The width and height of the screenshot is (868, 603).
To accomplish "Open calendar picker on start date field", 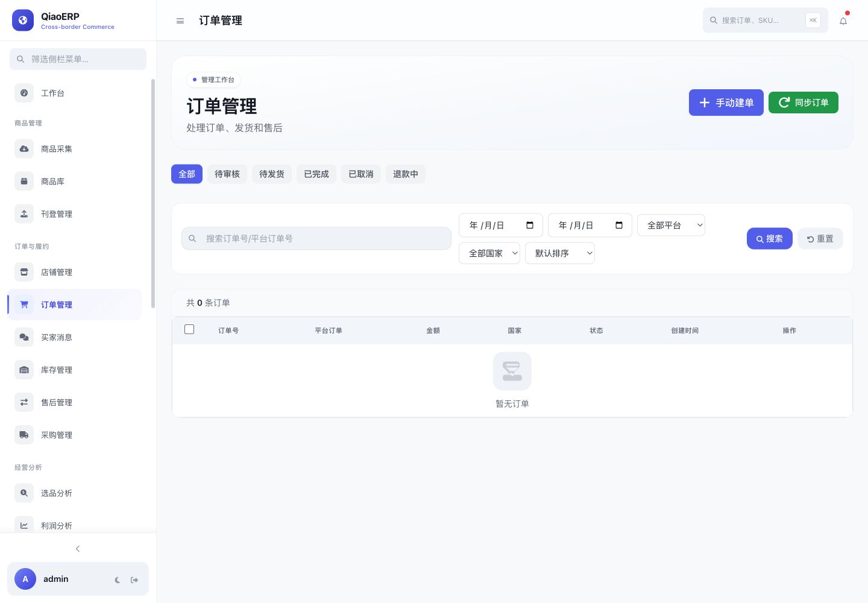I will [530, 225].
